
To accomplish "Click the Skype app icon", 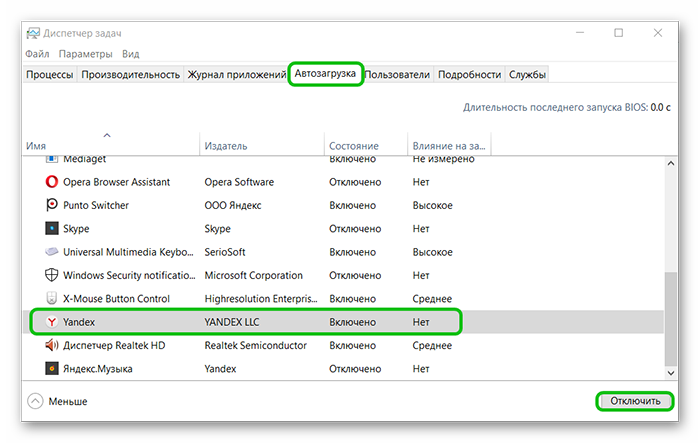I will (x=52, y=228).
